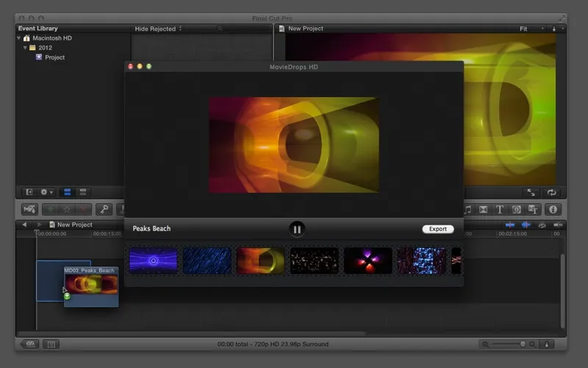Zoom out timeline magnifier icon

485,344
